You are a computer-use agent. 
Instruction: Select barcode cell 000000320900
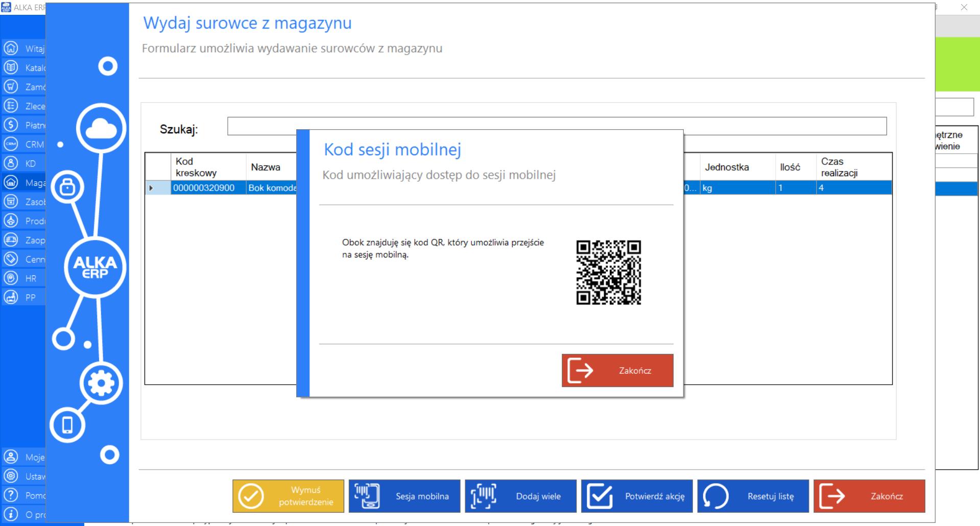point(208,188)
